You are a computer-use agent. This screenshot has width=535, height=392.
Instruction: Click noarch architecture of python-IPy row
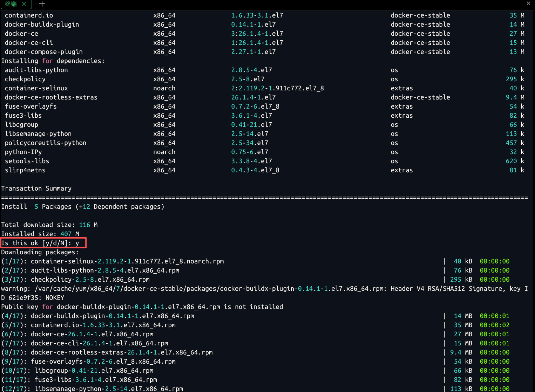(x=164, y=152)
